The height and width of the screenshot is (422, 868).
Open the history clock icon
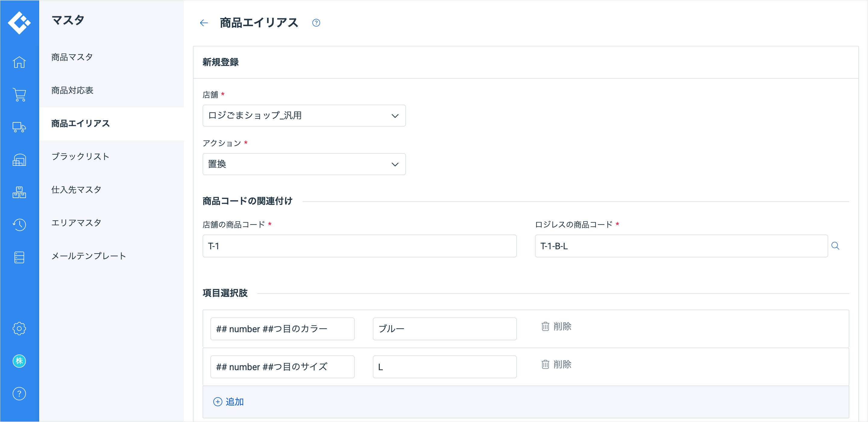tap(19, 225)
